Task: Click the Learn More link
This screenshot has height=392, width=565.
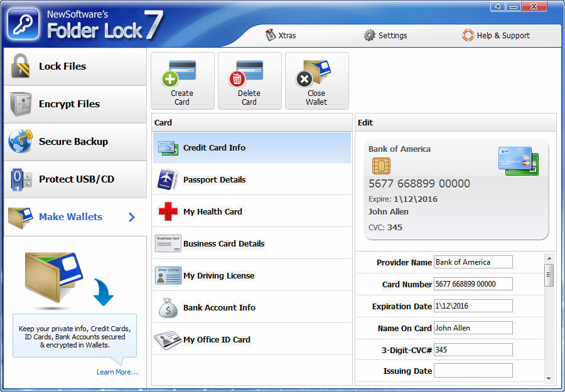Action: 117,372
